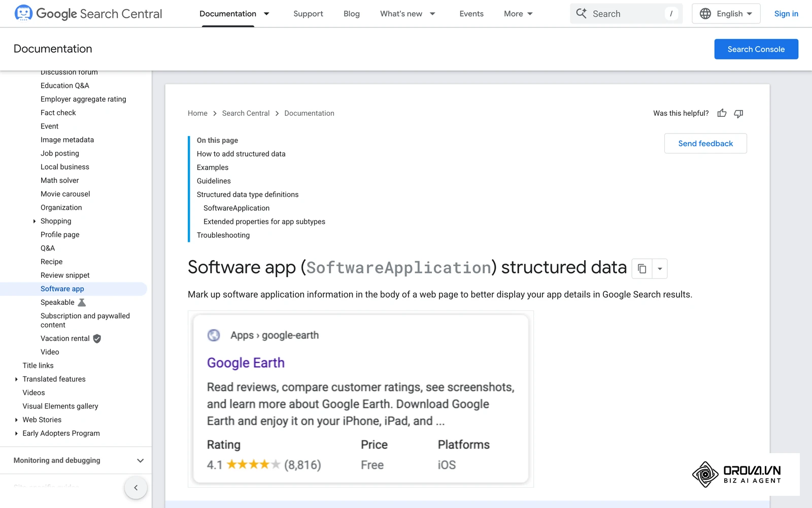
Task: Open Subscription and paywalled content page
Action: click(85, 321)
